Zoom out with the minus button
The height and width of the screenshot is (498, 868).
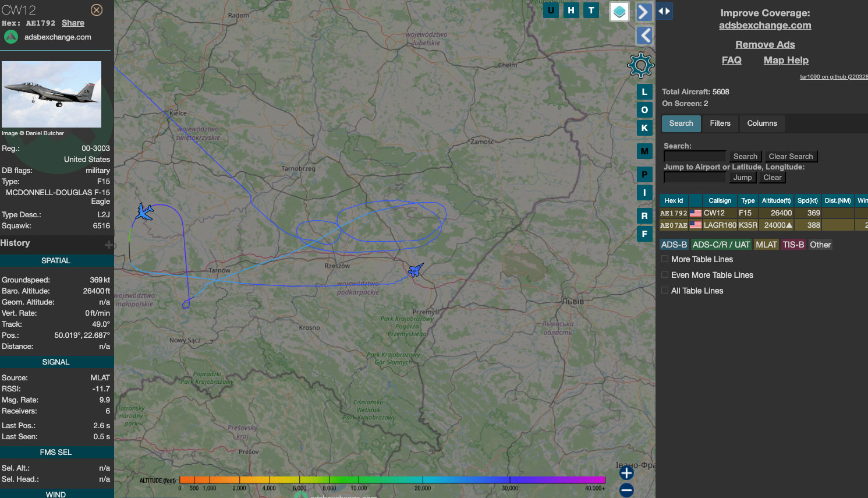[x=626, y=490]
